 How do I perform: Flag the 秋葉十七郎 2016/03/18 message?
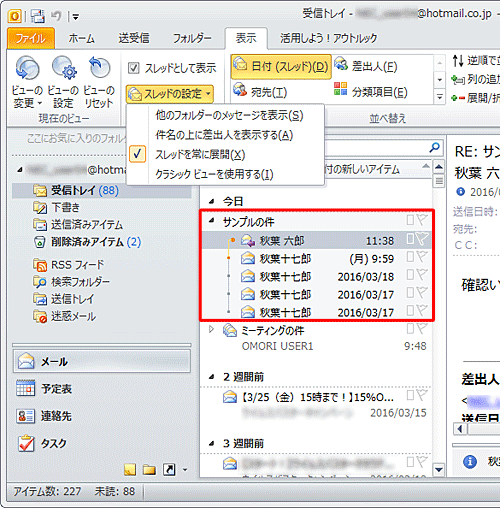(422, 275)
